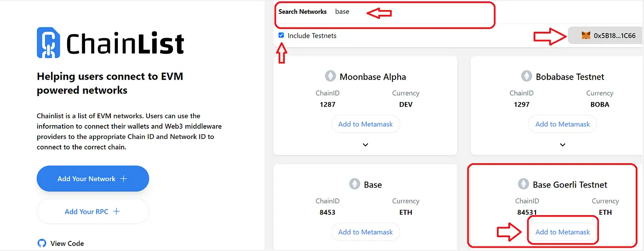Image resolution: width=644 pixels, height=251 pixels.
Task: Click the Base network Ethereum icon
Action: (x=354, y=184)
